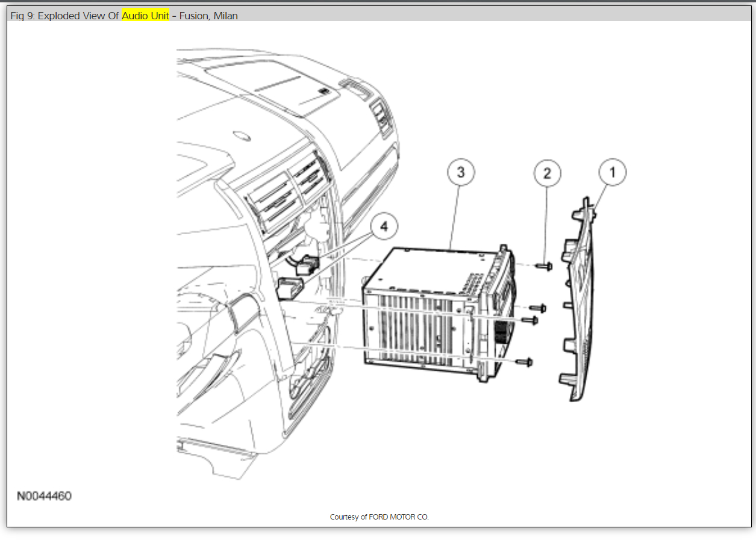Click the "Courtesy of FORD MOTOR CO." caption
This screenshot has width=756, height=540.
click(380, 517)
